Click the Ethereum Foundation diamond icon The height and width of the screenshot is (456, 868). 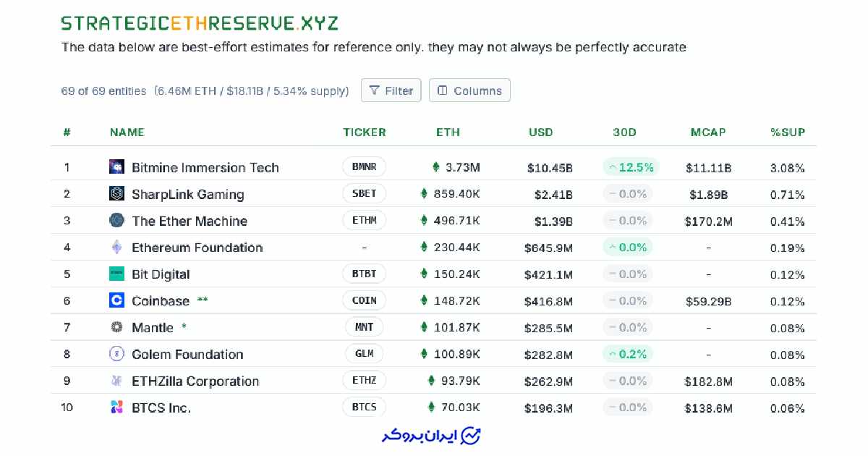point(116,248)
